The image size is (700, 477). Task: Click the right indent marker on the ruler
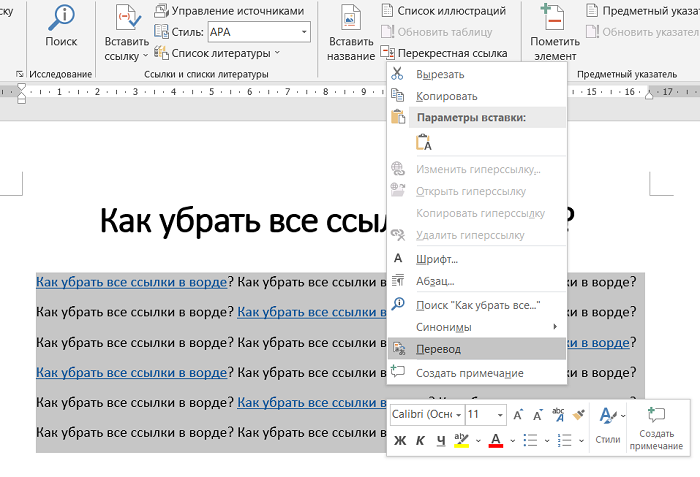650,94
